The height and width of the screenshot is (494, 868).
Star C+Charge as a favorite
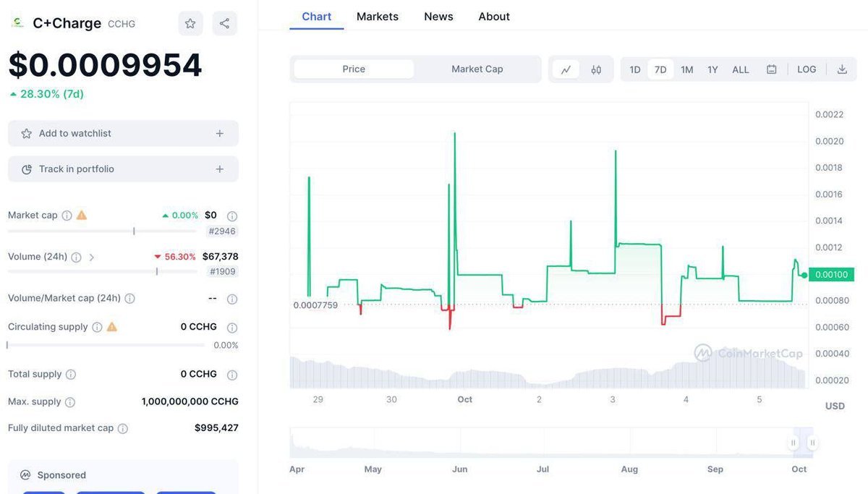coord(190,23)
